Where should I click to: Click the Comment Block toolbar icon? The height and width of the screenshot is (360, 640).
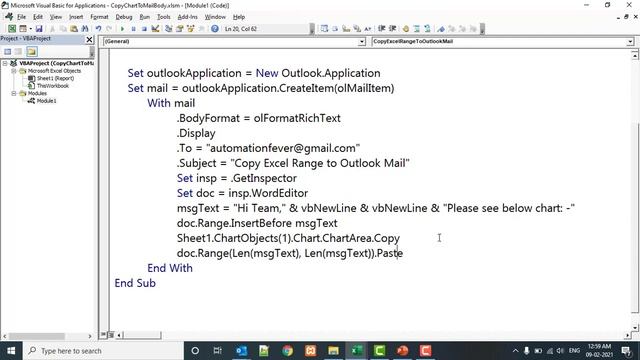click(416, 29)
